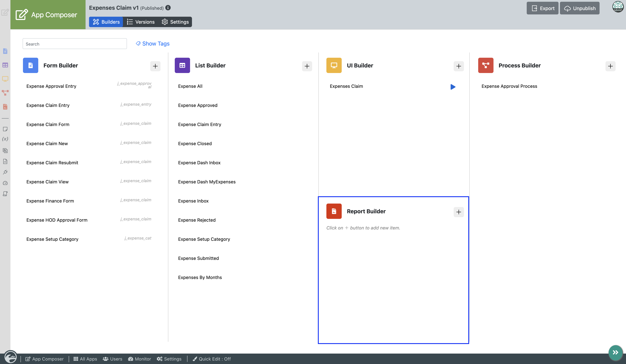Show Tags toggle link
Viewport: 626px width, 364px height.
tap(153, 43)
